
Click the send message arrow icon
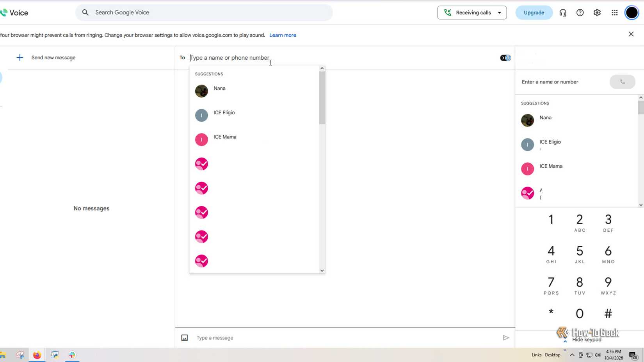[x=506, y=338]
